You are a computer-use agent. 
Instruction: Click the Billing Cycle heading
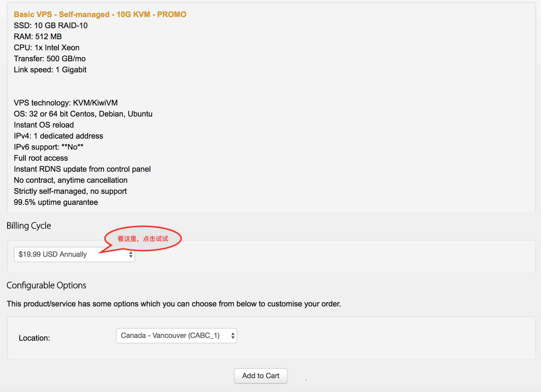29,226
